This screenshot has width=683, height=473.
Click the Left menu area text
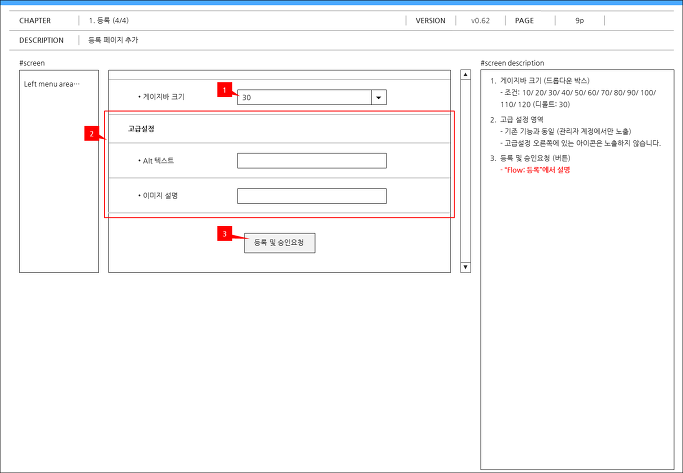point(52,84)
